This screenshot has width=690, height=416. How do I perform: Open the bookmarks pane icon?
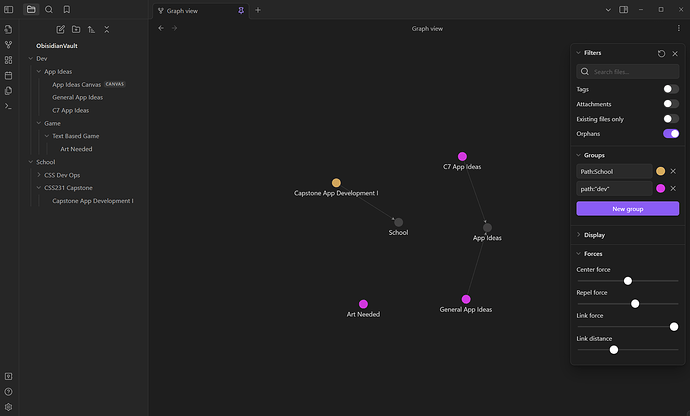point(66,9)
